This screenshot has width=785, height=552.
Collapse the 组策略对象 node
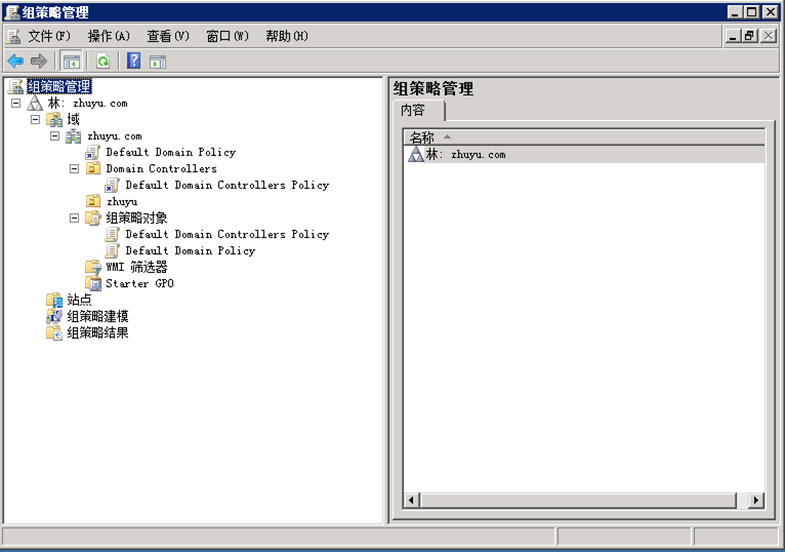(74, 218)
